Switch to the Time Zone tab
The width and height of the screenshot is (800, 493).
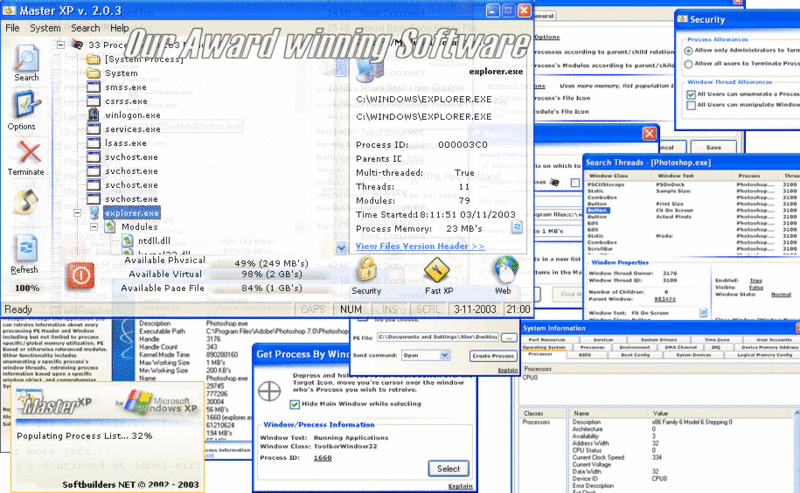[x=717, y=339]
